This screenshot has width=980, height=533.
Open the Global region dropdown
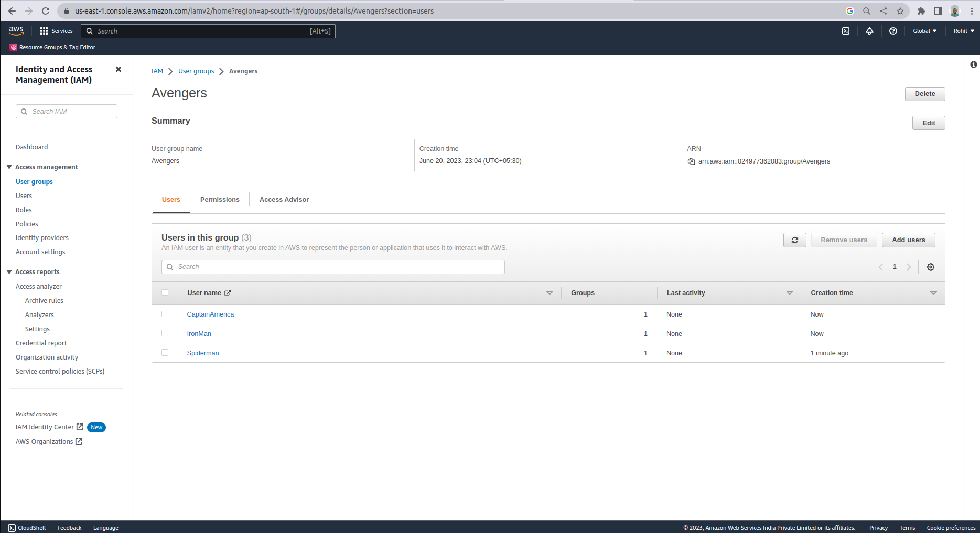(x=924, y=31)
